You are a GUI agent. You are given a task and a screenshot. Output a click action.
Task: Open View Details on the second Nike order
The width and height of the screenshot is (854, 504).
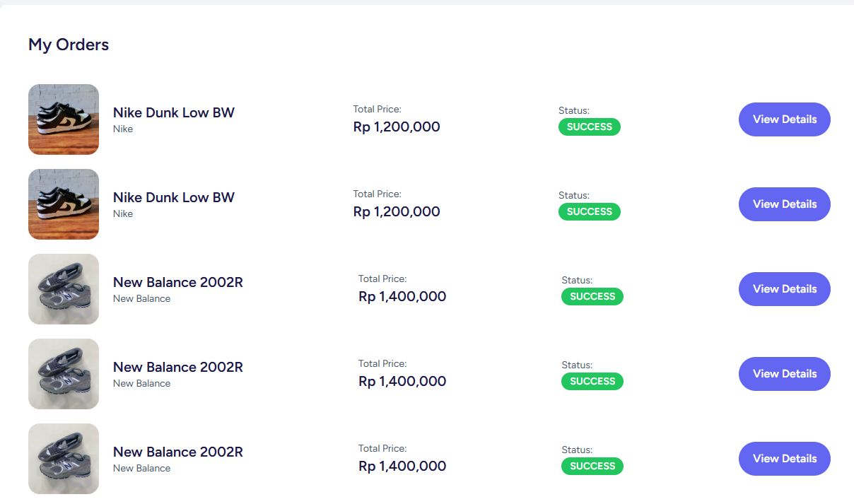coord(784,204)
